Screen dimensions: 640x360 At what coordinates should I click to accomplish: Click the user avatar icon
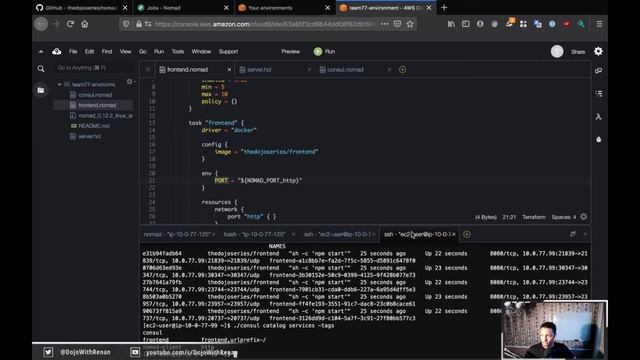tap(557, 51)
